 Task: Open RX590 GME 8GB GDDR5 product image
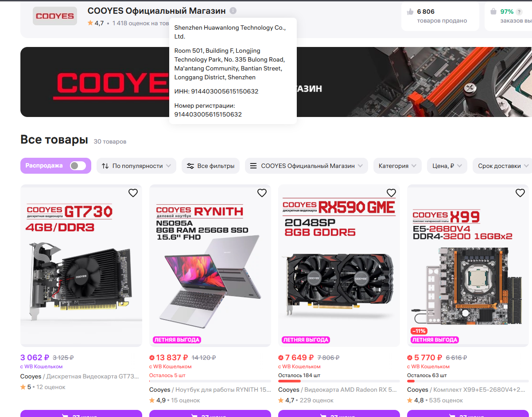[x=339, y=265]
